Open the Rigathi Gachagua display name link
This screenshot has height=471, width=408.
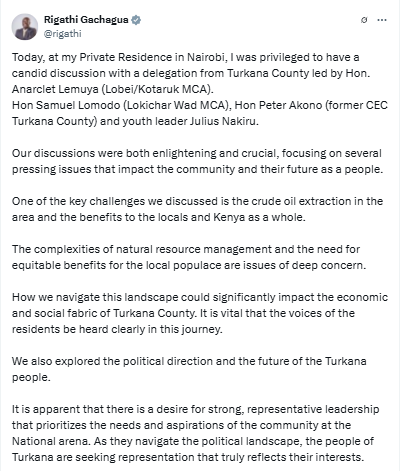pyautogui.click(x=86, y=20)
